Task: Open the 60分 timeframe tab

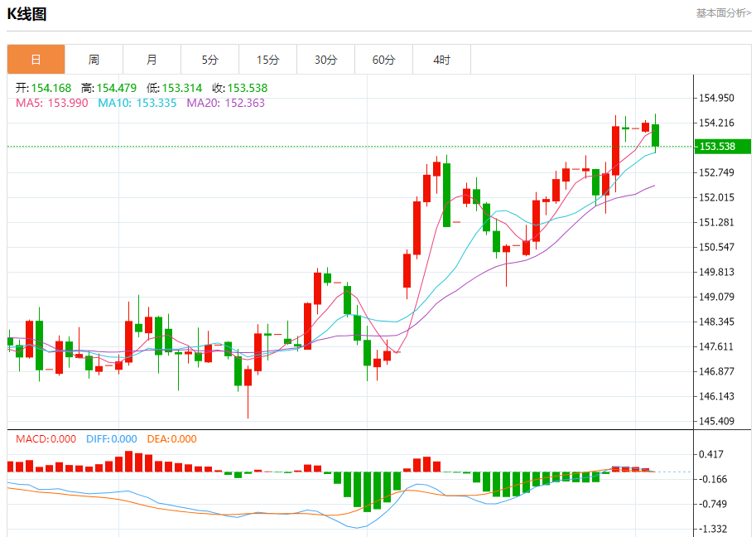Action: click(383, 60)
